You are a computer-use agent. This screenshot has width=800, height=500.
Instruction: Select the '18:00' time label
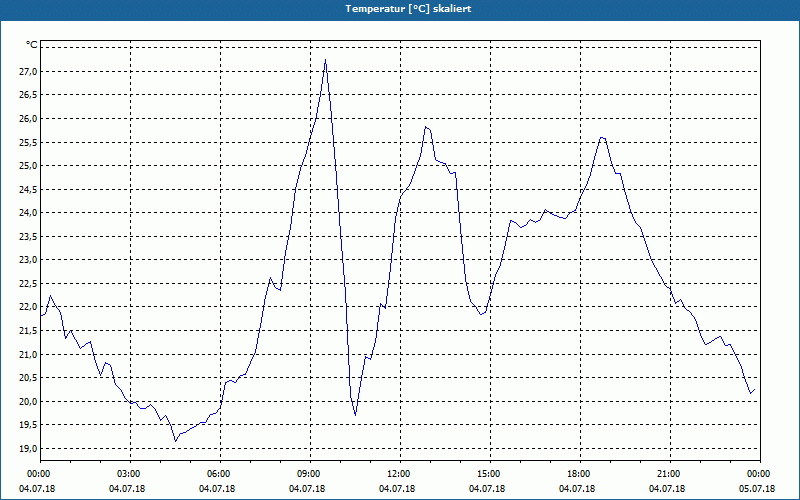tap(580, 474)
